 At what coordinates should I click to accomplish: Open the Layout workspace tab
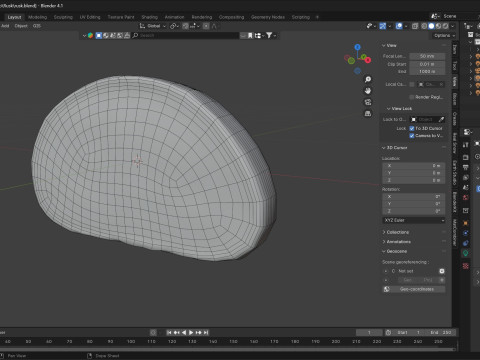(x=14, y=17)
